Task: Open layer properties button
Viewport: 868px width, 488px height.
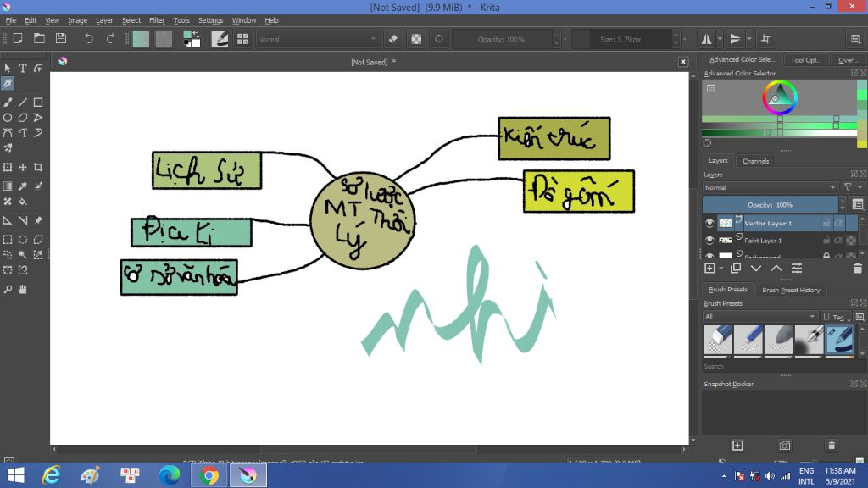Action: pyautogui.click(x=797, y=269)
